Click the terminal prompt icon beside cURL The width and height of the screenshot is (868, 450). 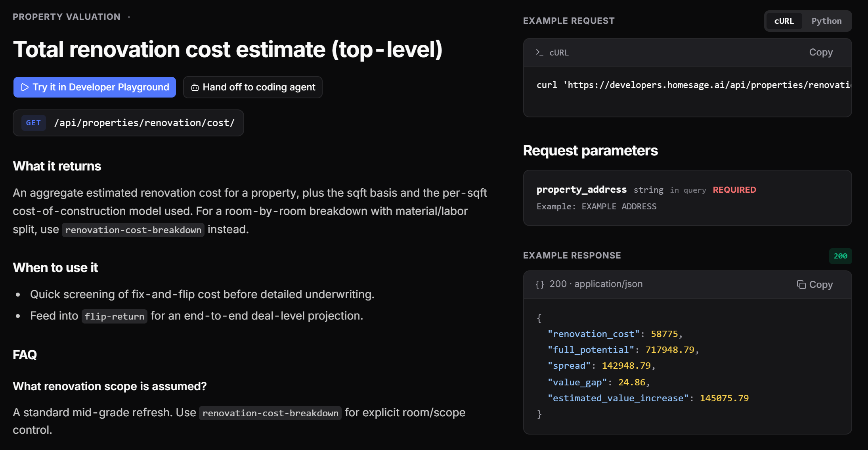[x=539, y=52]
